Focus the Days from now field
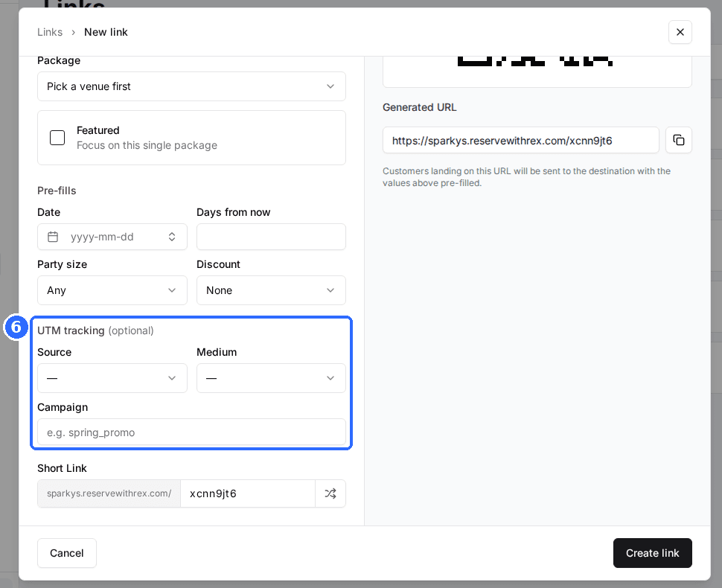Image resolution: width=722 pixels, height=588 pixels. tap(271, 237)
